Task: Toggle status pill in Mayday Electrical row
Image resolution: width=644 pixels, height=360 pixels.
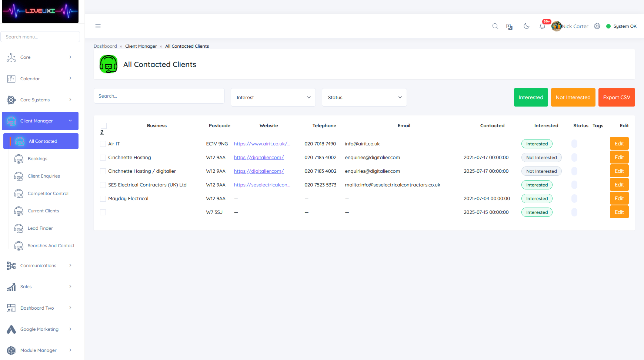Action: pos(574,199)
